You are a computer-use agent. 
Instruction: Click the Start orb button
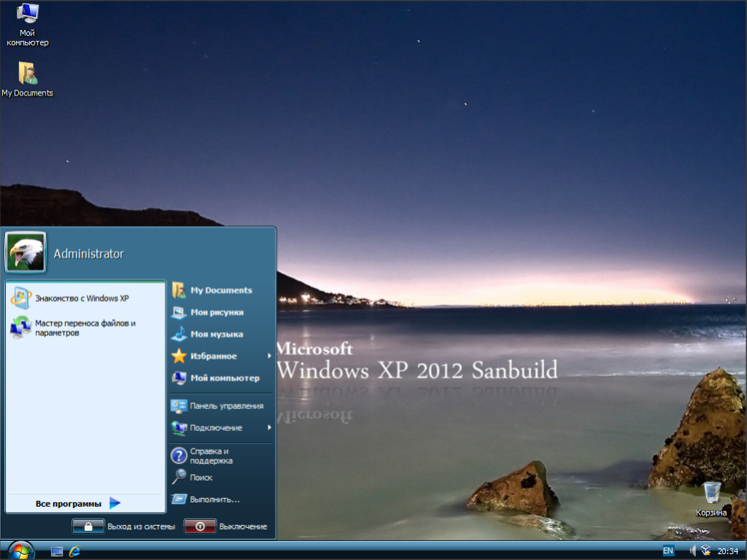(x=21, y=551)
